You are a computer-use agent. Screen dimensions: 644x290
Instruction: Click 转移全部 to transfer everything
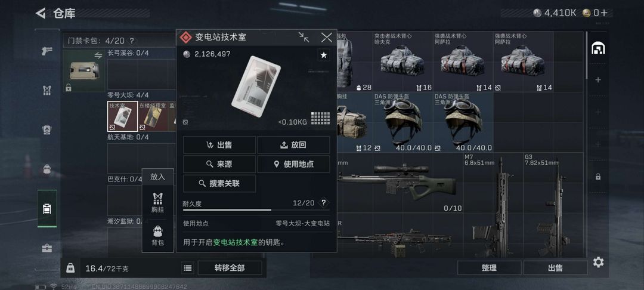pos(230,268)
